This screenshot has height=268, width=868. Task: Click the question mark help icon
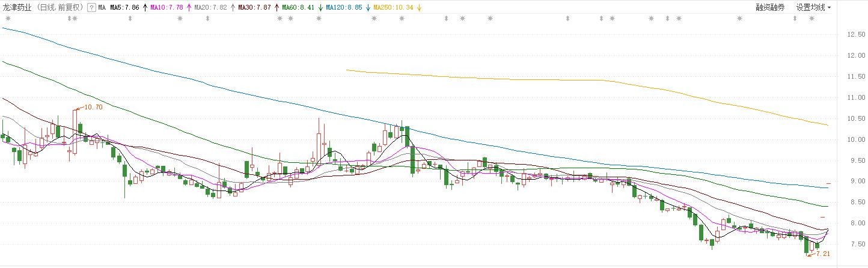coord(90,8)
